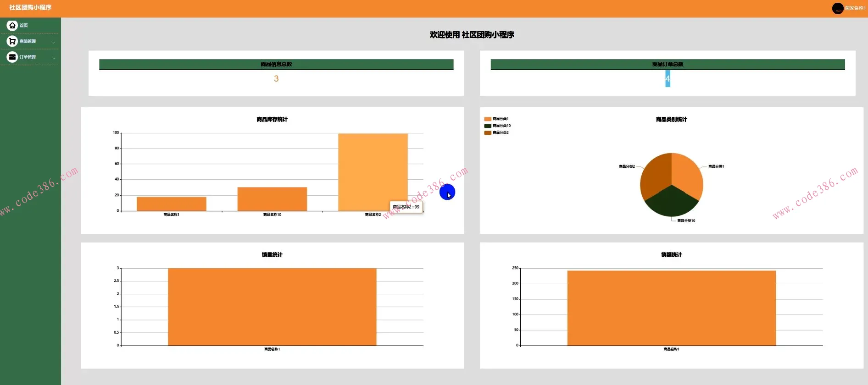Click the tall 商品名称2 bar in the stock chart

coord(373,172)
